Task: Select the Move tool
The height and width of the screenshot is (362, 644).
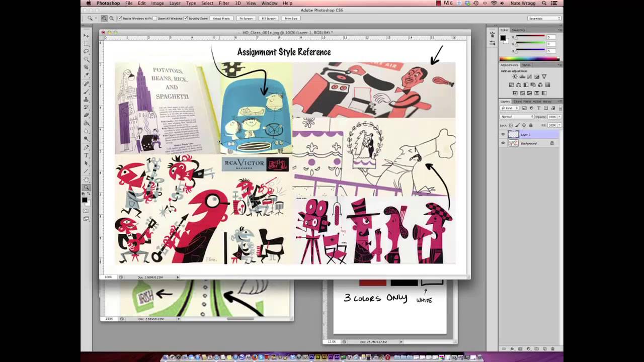Action: (86, 35)
